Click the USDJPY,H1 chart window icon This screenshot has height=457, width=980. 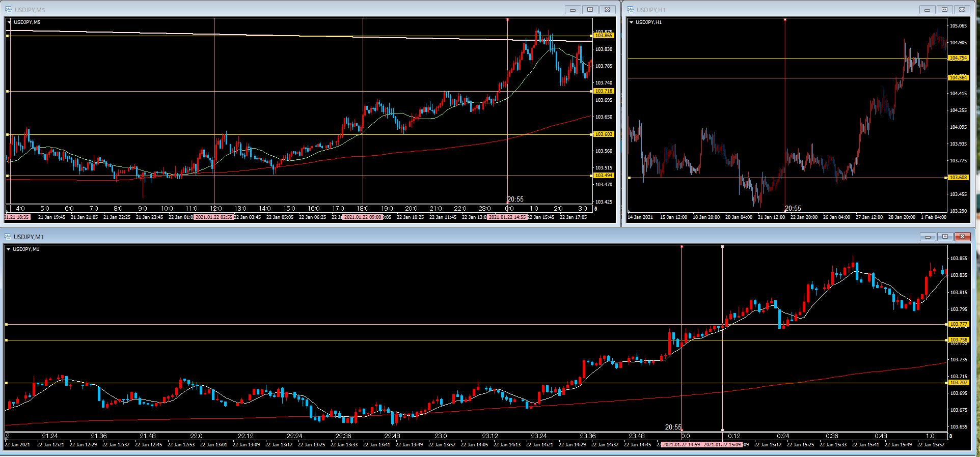coord(631,10)
